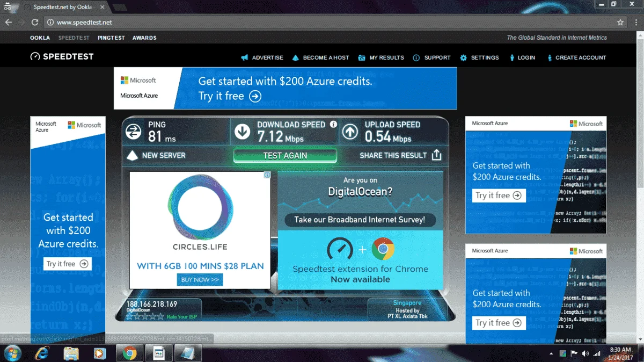Open media player from taskbar
The height and width of the screenshot is (362, 644).
(x=100, y=353)
